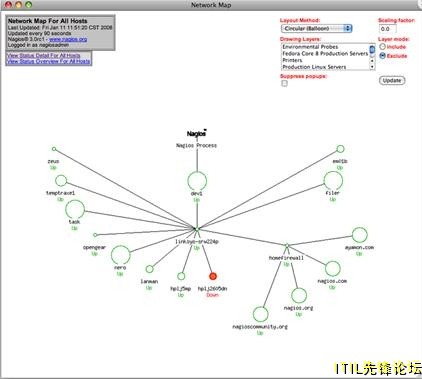Click the linksys-srw224p switch node
The width and height of the screenshot is (422, 379).
click(x=197, y=229)
